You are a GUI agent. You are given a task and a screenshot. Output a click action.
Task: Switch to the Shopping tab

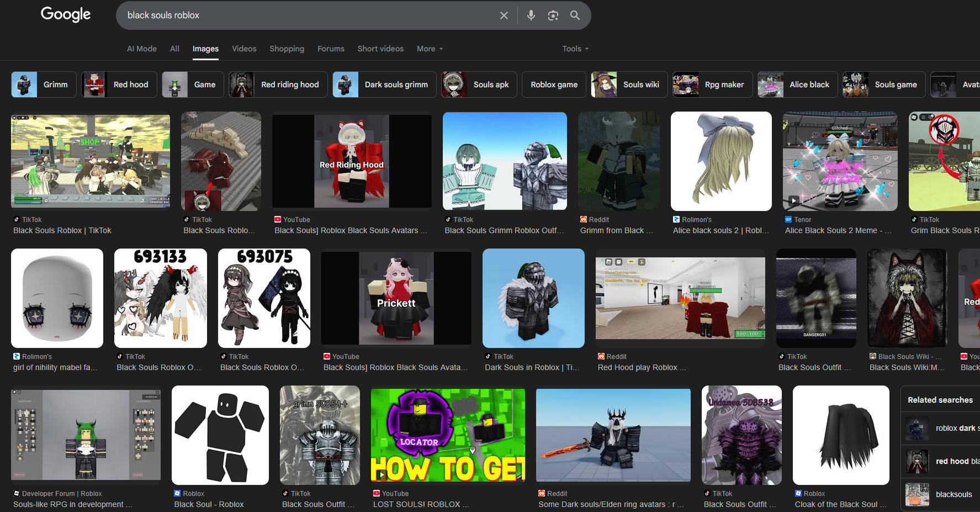tap(287, 49)
